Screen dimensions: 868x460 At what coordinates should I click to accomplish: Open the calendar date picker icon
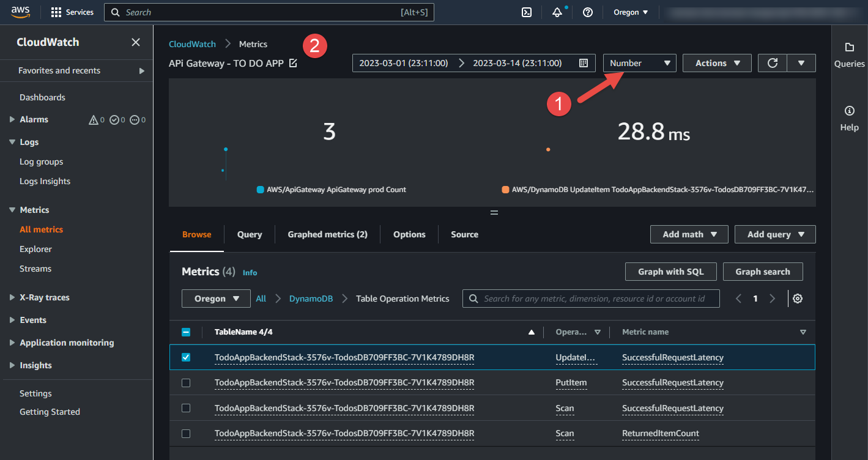click(583, 63)
